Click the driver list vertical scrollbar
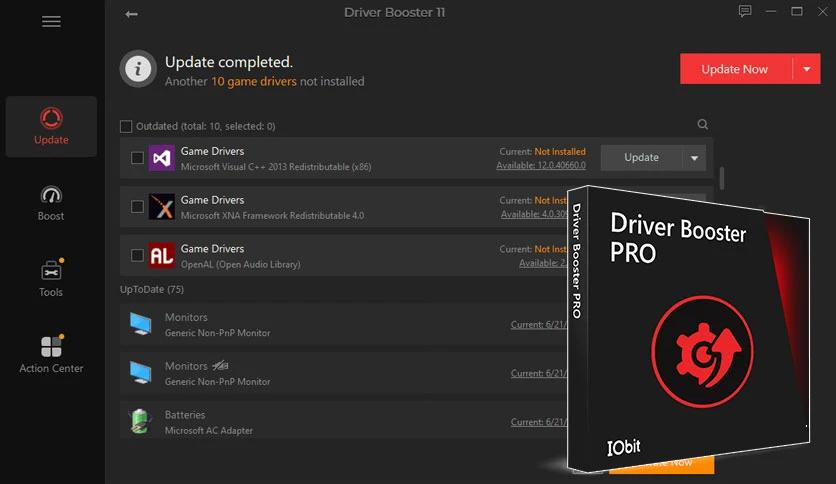This screenshot has height=484, width=836. coord(721,178)
